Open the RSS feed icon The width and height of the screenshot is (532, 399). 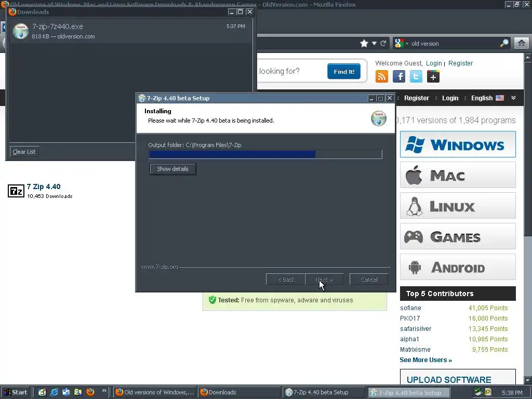382,76
